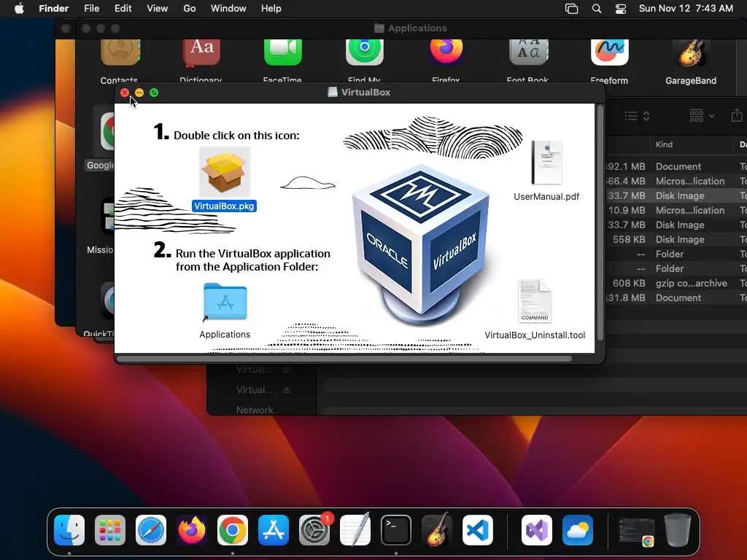The height and width of the screenshot is (560, 747).
Task: Open the Trash in the Dock
Action: [x=678, y=530]
